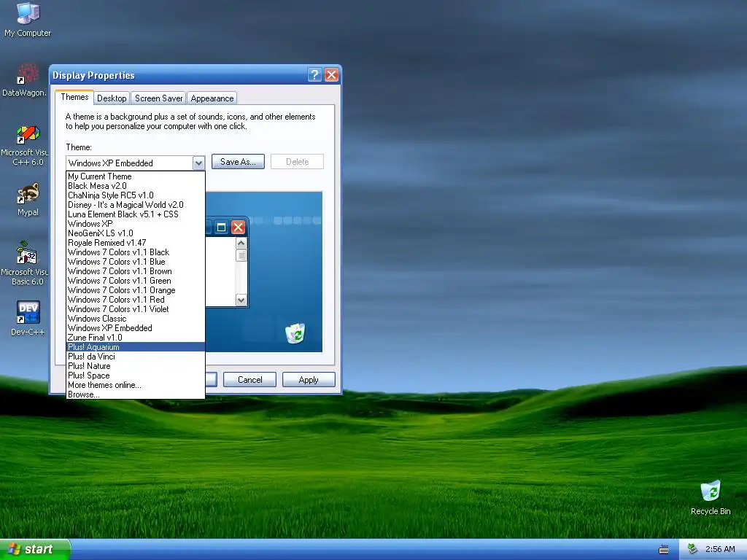Choose Windows 7 Colors v1.1 Orange
Screen dimensions: 747x560
point(135,290)
